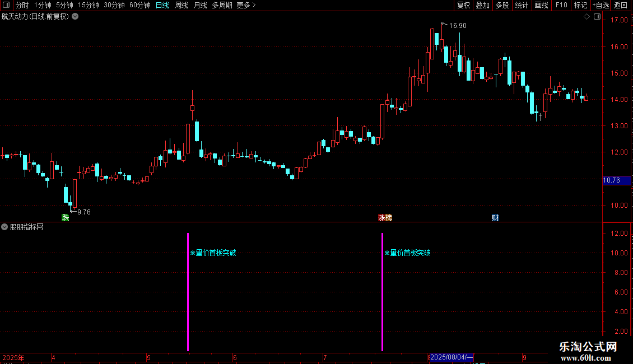Switch to 日线 daily chart
Screen dimensions: 633x364
tap(162, 5)
